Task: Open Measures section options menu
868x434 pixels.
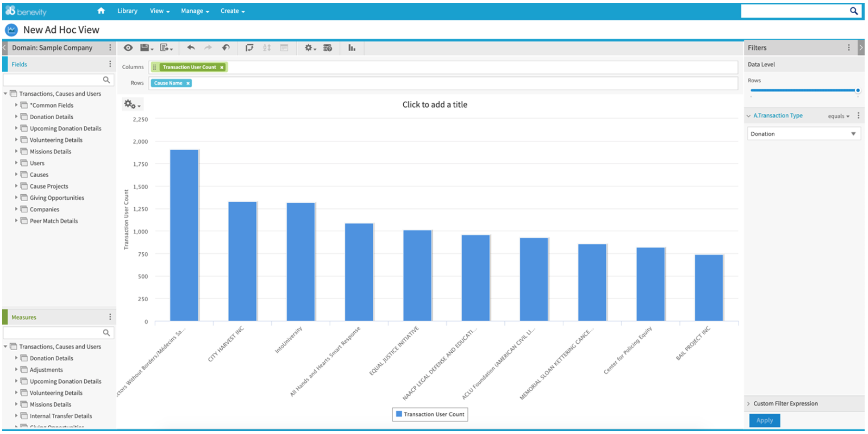Action: [110, 317]
